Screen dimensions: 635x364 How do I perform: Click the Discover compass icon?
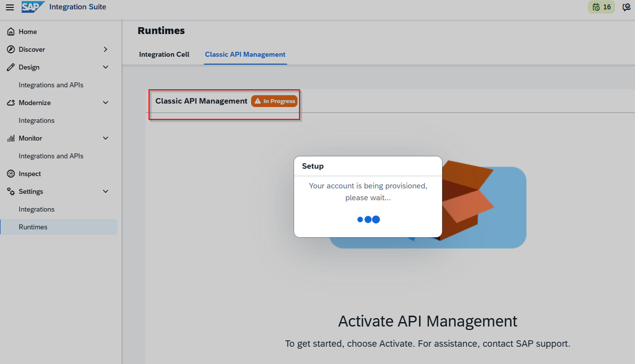click(x=11, y=49)
